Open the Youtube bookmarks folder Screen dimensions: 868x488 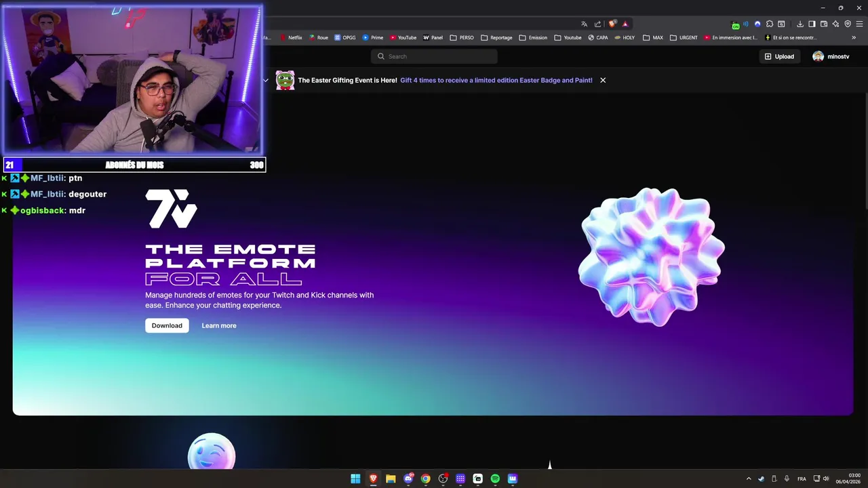(x=568, y=37)
